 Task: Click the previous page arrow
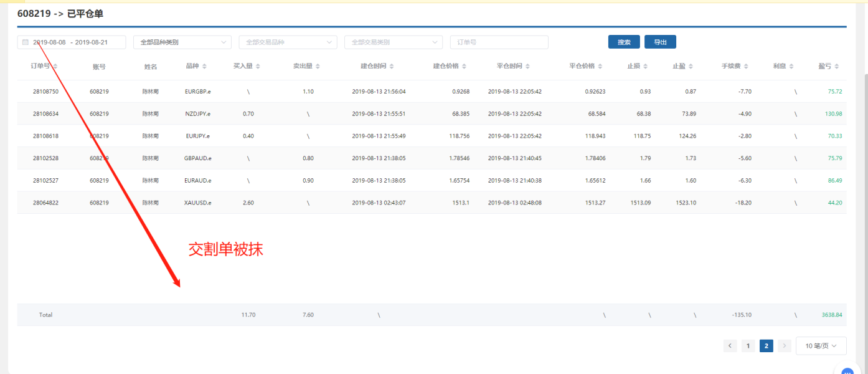click(730, 346)
